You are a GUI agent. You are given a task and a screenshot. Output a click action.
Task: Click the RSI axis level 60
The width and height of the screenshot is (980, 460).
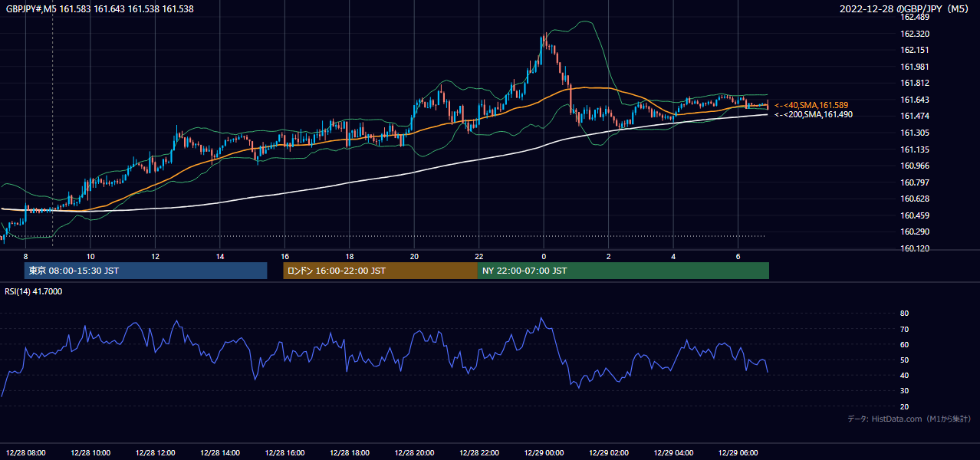click(x=904, y=344)
